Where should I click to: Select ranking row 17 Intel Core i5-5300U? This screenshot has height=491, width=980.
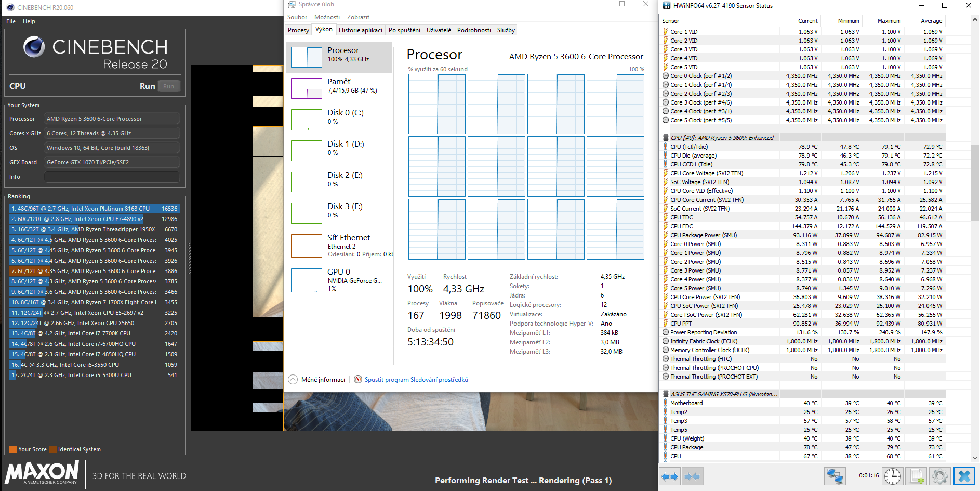pos(95,375)
